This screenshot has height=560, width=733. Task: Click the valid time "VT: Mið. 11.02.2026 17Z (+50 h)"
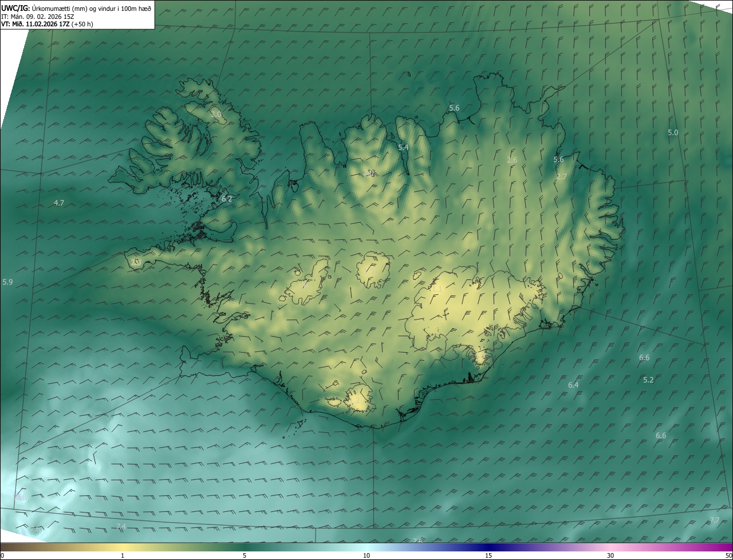[47, 24]
